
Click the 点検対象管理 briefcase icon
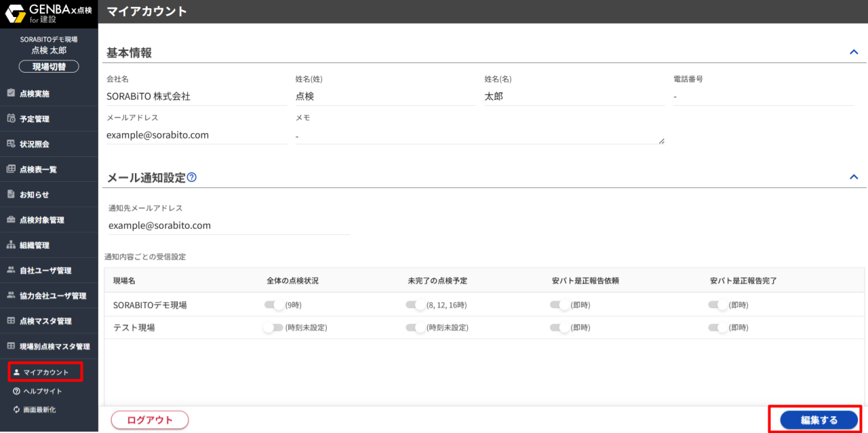(x=11, y=220)
